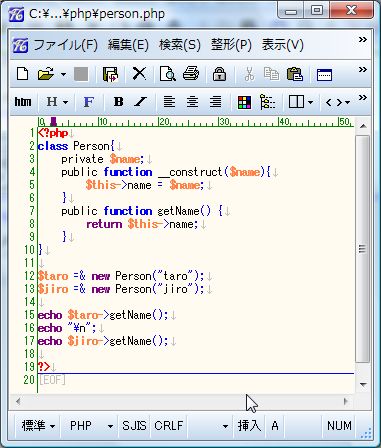The image size is (381, 448).
Task: Open ファイル(F) menu
Action: tap(65, 45)
